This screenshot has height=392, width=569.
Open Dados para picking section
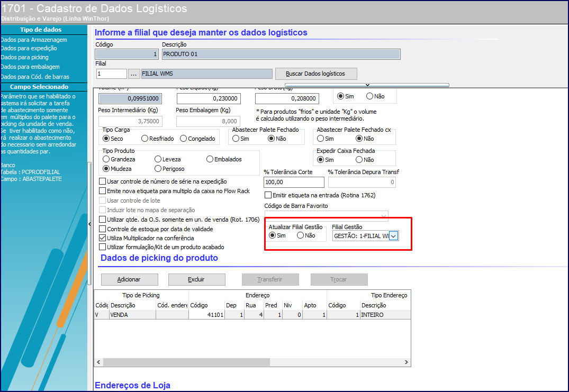(24, 57)
